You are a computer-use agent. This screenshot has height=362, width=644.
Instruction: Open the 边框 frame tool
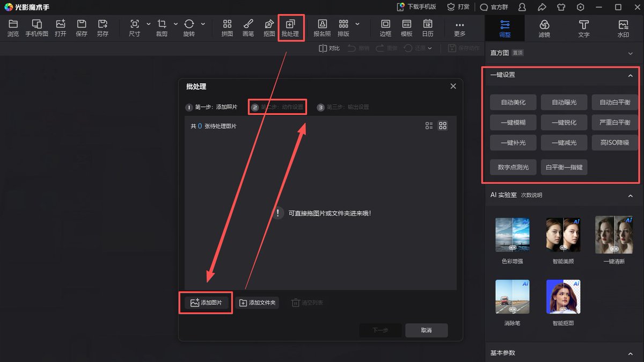coord(385,28)
